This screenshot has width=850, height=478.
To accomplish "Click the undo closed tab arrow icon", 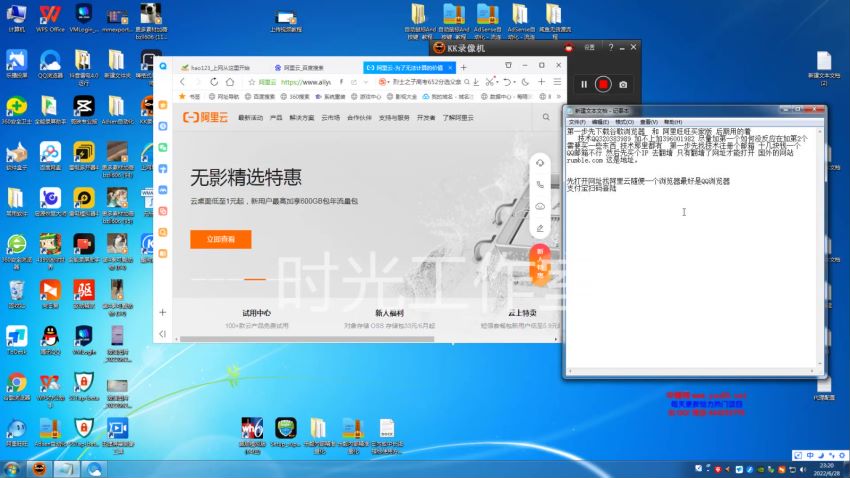I will pos(507,82).
